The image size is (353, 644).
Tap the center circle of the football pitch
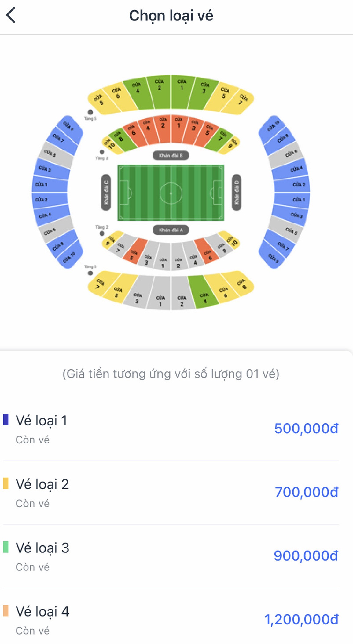click(171, 193)
